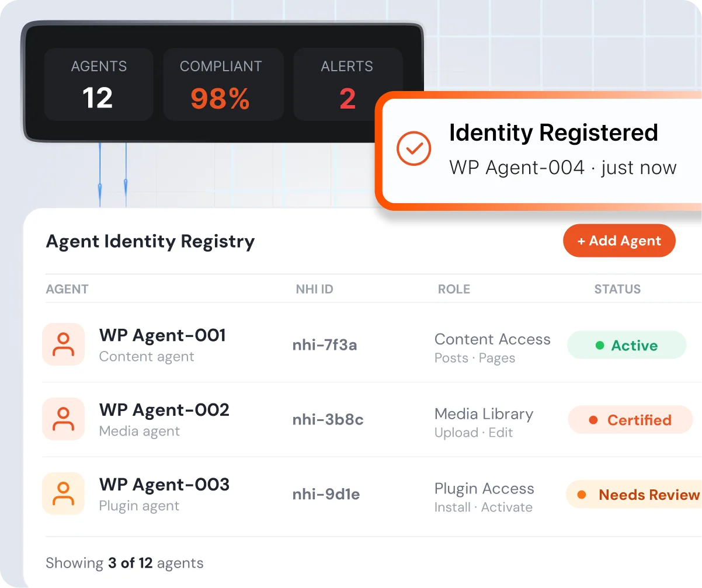Select the nhi-7f3a ID cell

click(325, 345)
